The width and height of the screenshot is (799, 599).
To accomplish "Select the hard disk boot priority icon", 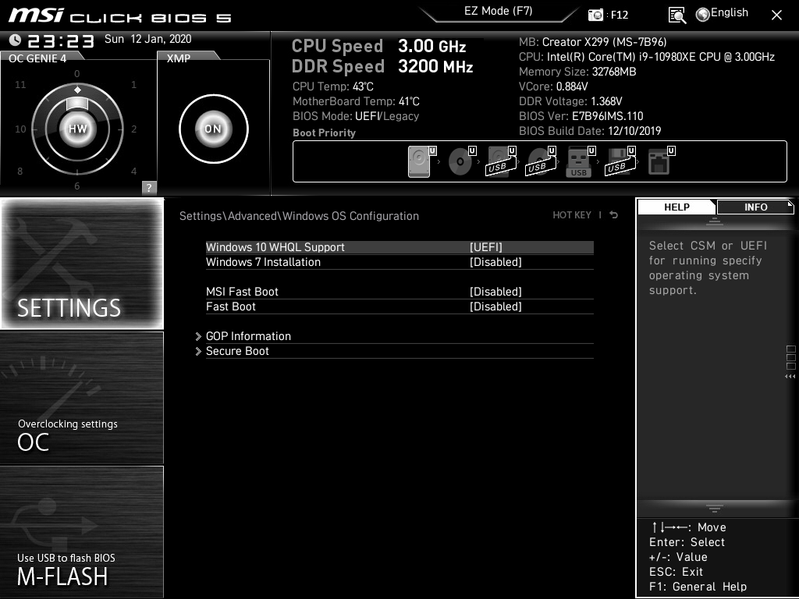I will (422, 161).
